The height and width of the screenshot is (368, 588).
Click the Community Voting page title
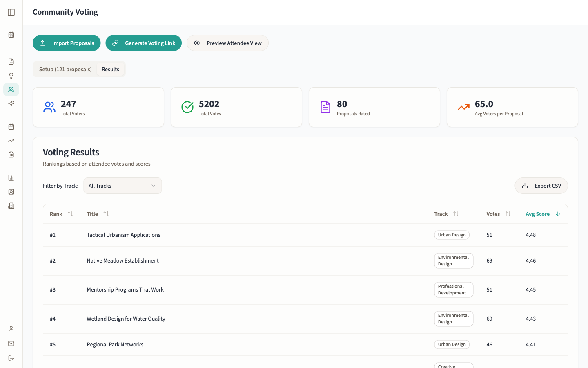click(x=65, y=12)
